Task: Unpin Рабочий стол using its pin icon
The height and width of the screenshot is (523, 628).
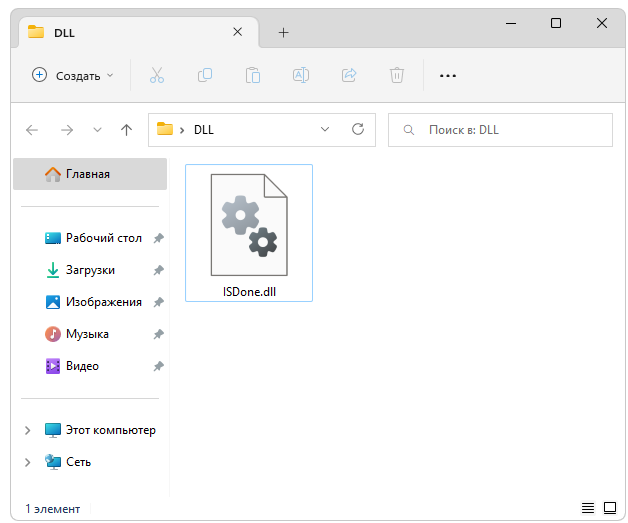Action: tap(159, 238)
